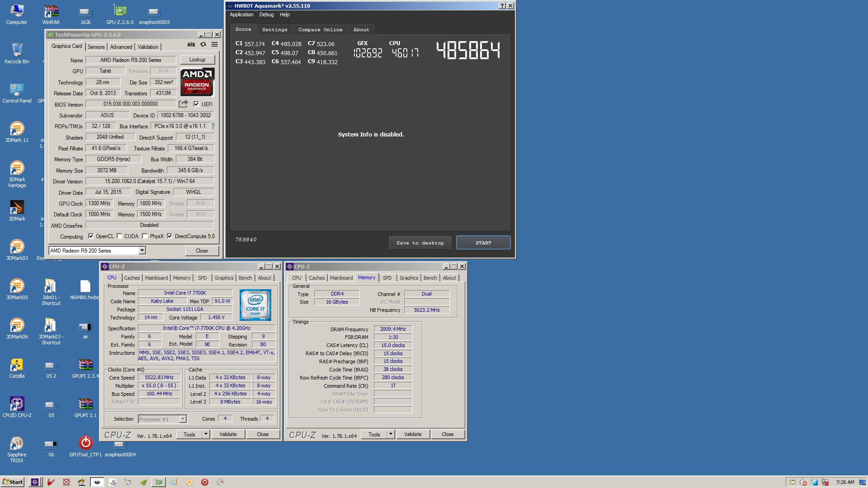The image size is (868, 488).
Task: Open the Computer desktop icon
Action: point(17,14)
